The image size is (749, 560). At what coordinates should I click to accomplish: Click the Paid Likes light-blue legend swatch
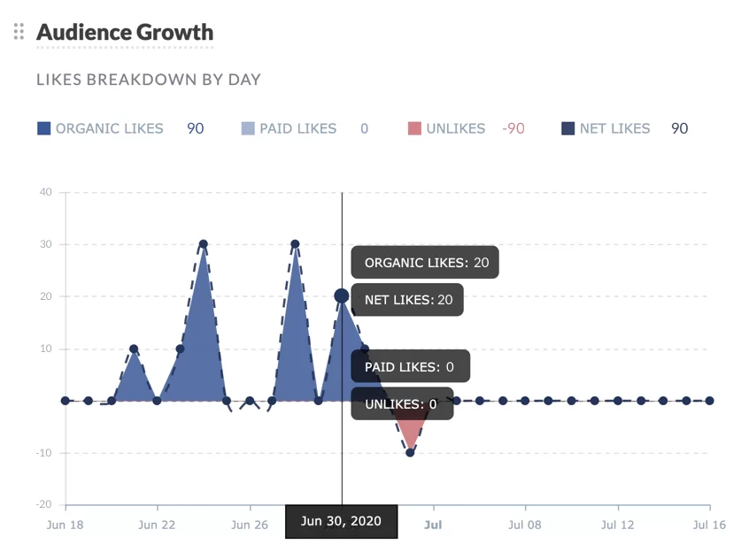tap(248, 128)
